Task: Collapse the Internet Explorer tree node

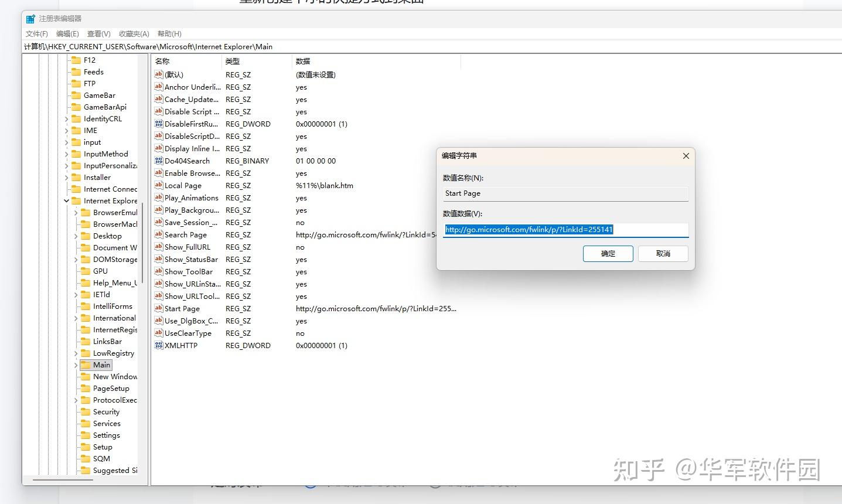Action: pyautogui.click(x=66, y=200)
